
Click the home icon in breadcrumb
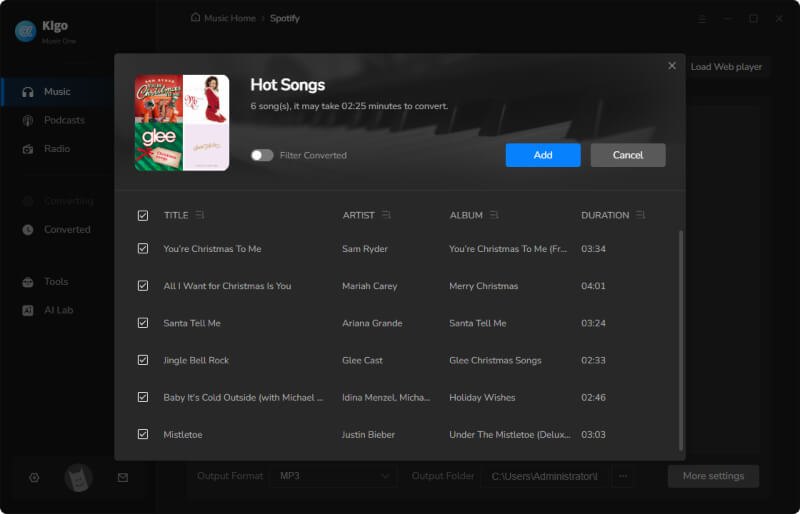coord(195,18)
